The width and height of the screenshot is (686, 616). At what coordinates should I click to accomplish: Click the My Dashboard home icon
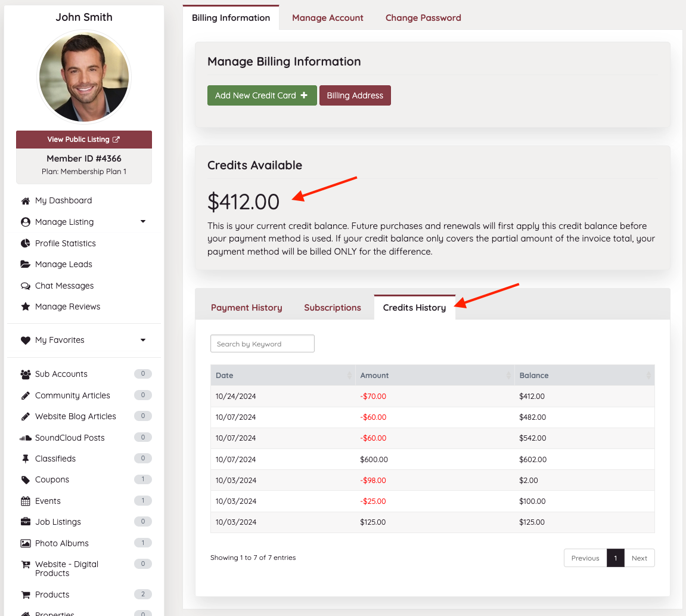26,201
